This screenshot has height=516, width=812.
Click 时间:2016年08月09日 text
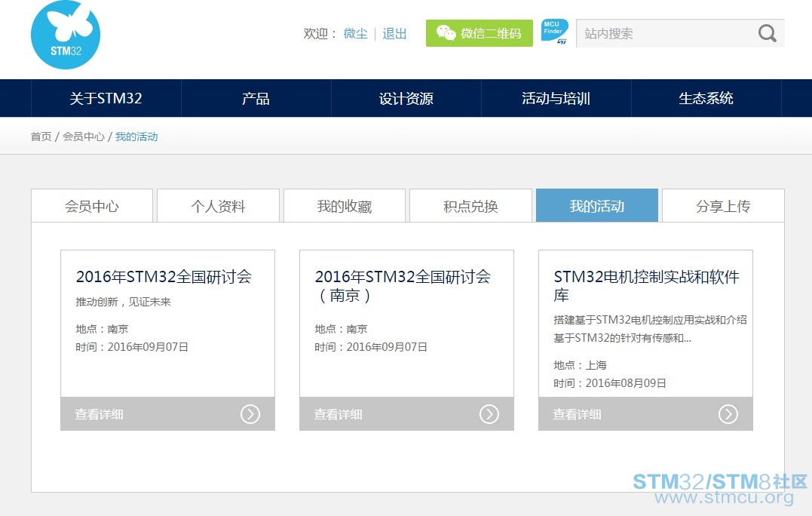coord(609,383)
